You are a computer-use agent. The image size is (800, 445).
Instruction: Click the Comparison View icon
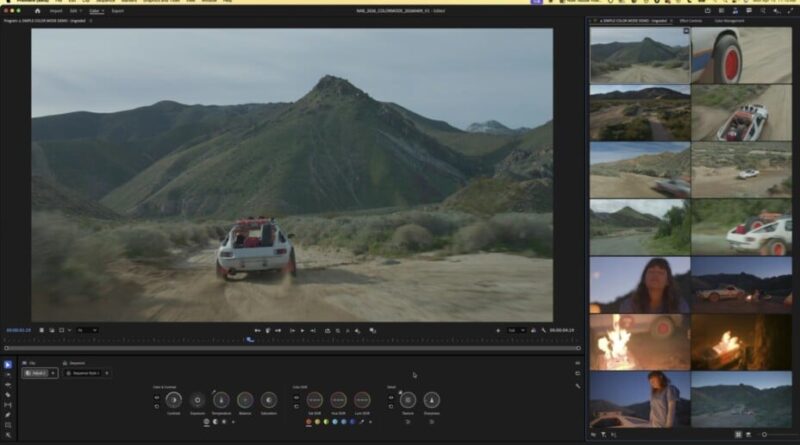point(372,331)
